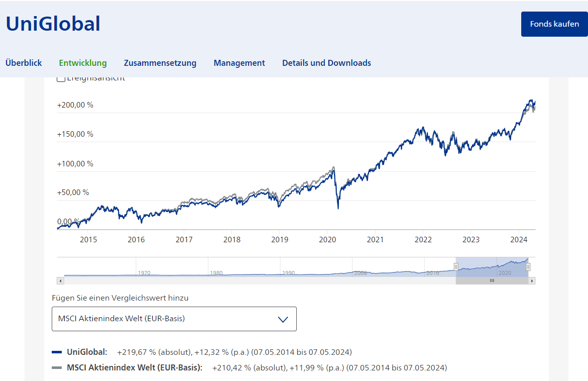Click the left scroll arrow of the chart navigator

click(60, 281)
